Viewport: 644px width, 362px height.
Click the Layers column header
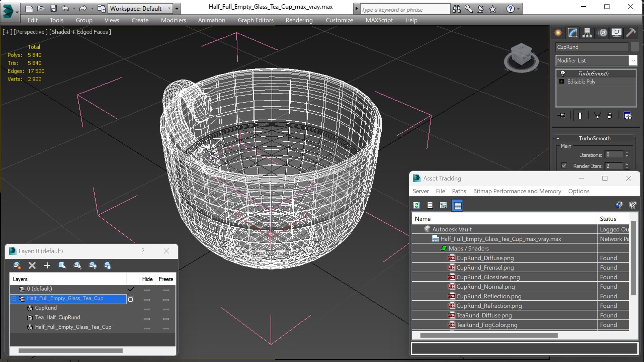(x=68, y=279)
